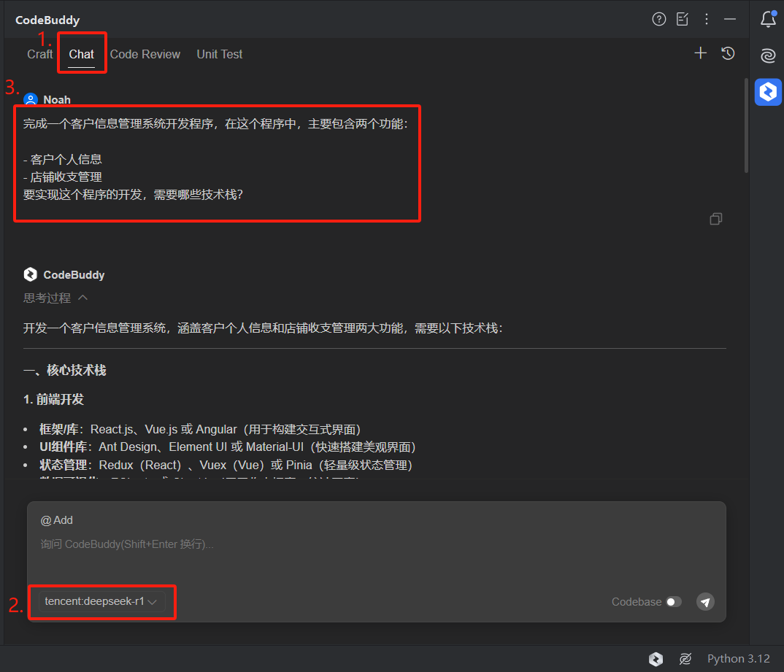Click Noah's user avatar icon
Image resolution: width=784 pixels, height=672 pixels.
(x=31, y=99)
